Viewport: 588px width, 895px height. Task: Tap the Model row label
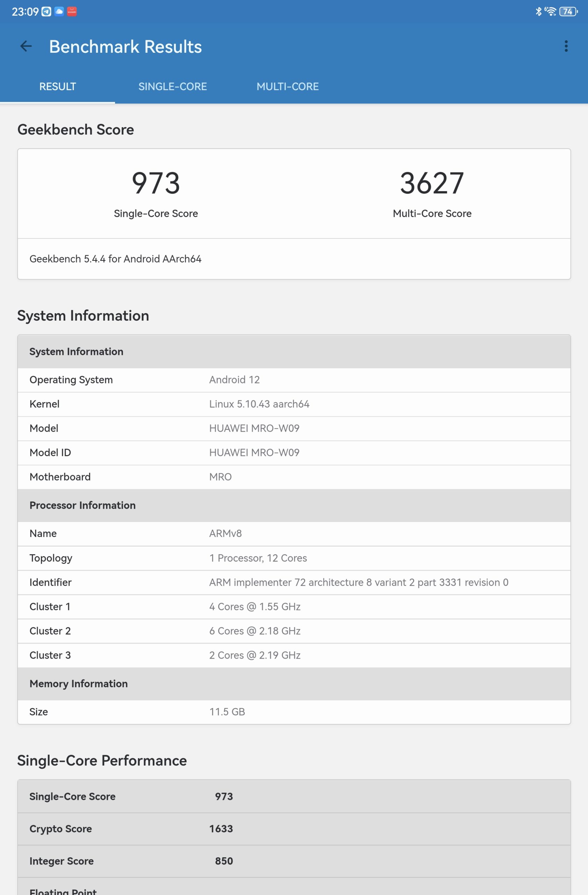tap(44, 428)
